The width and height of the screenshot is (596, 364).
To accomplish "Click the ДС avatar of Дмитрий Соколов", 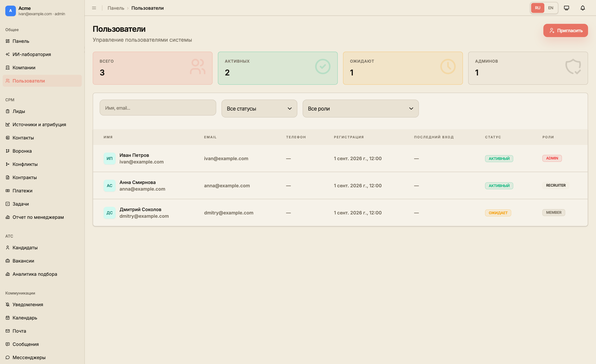I will point(109,213).
